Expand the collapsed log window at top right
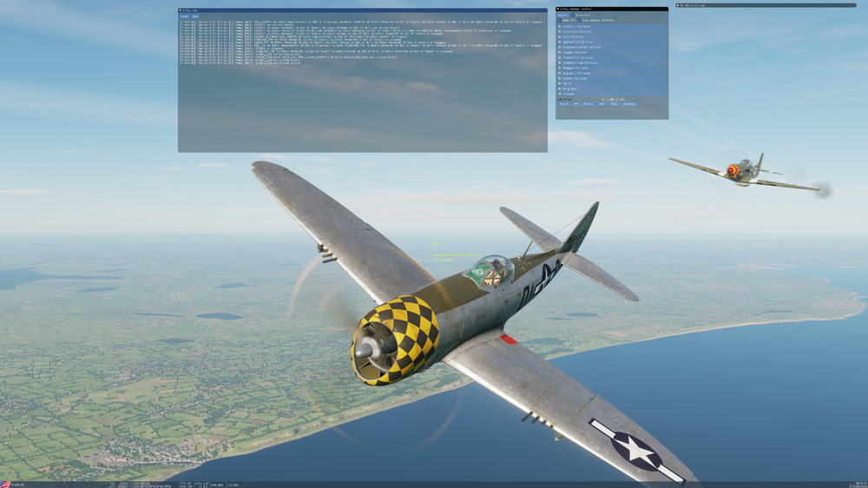This screenshot has width=868, height=488. [x=678, y=5]
